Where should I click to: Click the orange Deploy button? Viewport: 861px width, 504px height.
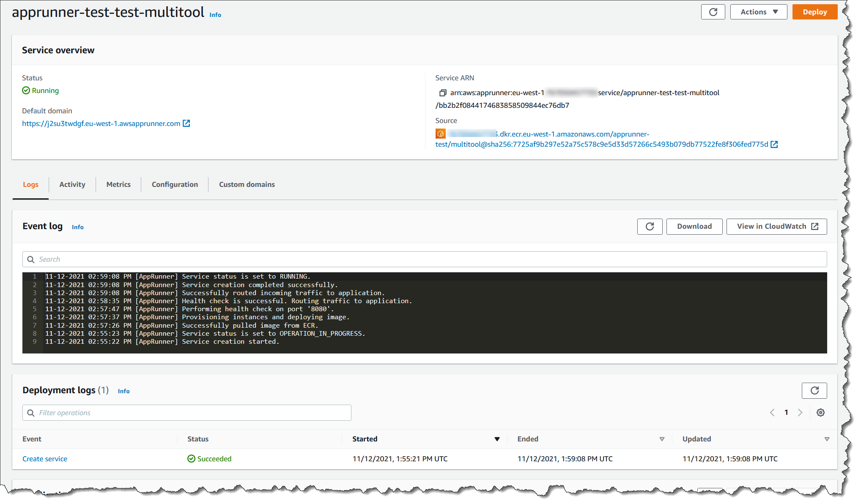tap(814, 12)
